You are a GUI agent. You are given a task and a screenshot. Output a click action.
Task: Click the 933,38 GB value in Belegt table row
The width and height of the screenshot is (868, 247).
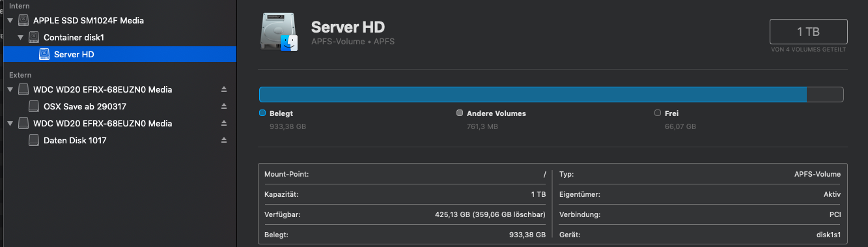pos(527,235)
